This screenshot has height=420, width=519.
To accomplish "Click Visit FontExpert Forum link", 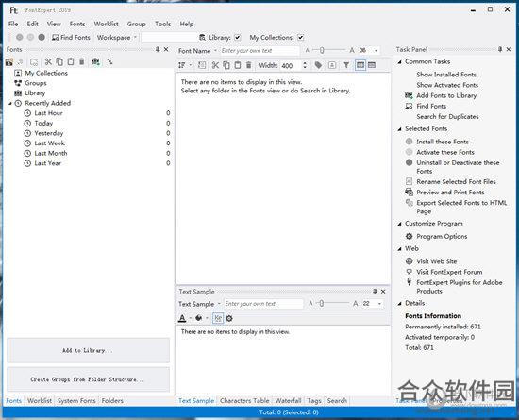I will (449, 272).
